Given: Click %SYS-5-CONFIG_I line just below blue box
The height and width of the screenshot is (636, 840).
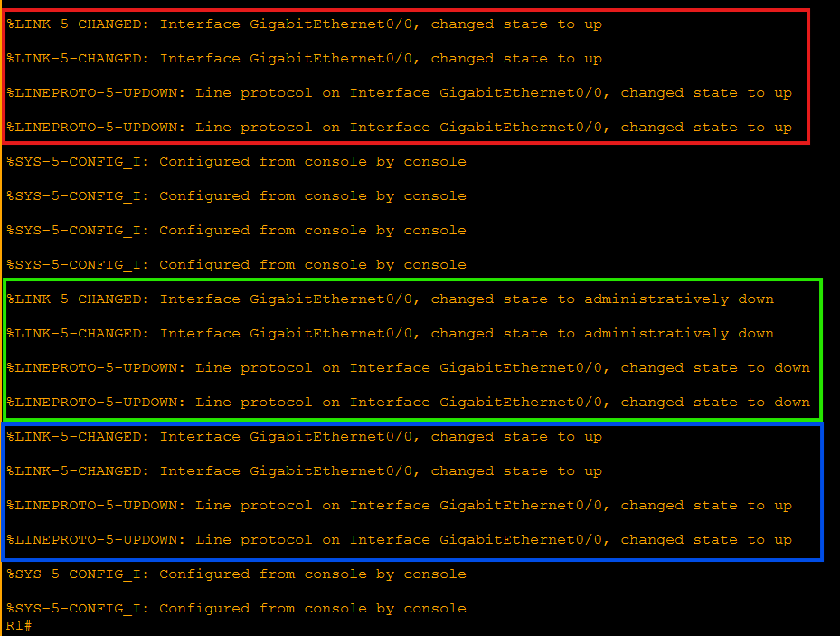Looking at the screenshot, I should point(236,574).
